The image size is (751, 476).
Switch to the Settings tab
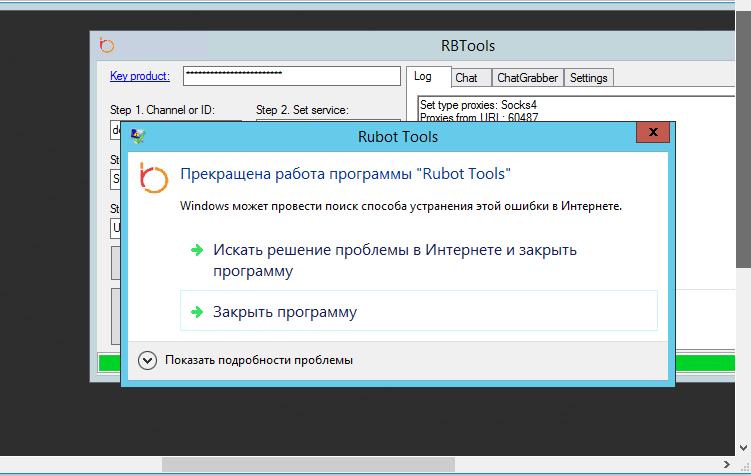point(589,78)
